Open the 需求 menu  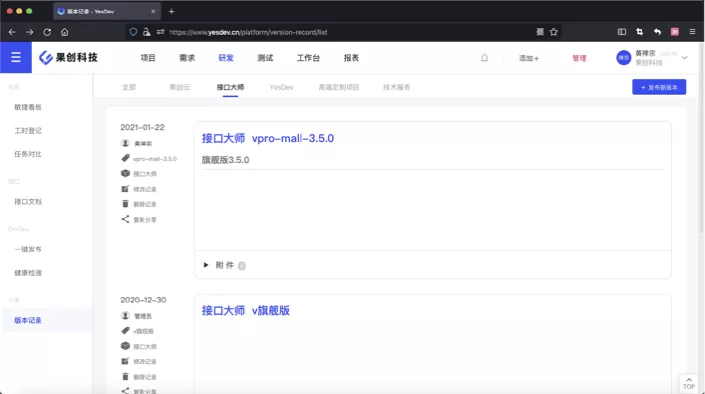point(187,58)
